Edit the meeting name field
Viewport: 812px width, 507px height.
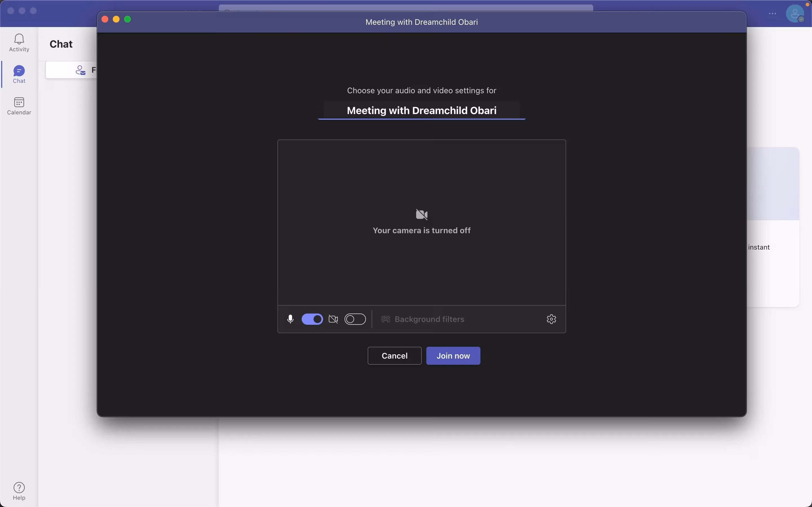(422, 110)
